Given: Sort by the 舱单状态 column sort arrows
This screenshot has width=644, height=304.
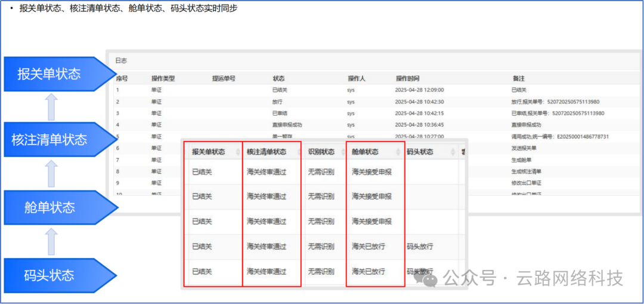Looking at the screenshot, I should 398,152.
